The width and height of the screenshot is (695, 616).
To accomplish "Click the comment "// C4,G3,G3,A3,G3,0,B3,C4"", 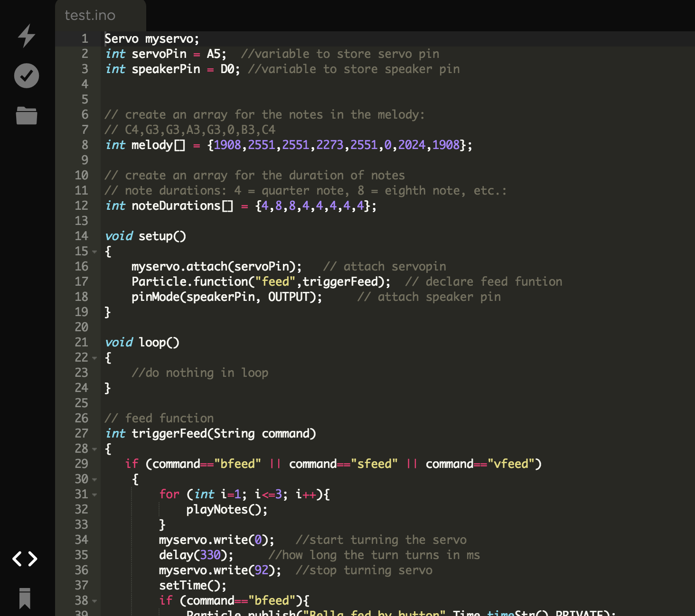I will pyautogui.click(x=190, y=130).
